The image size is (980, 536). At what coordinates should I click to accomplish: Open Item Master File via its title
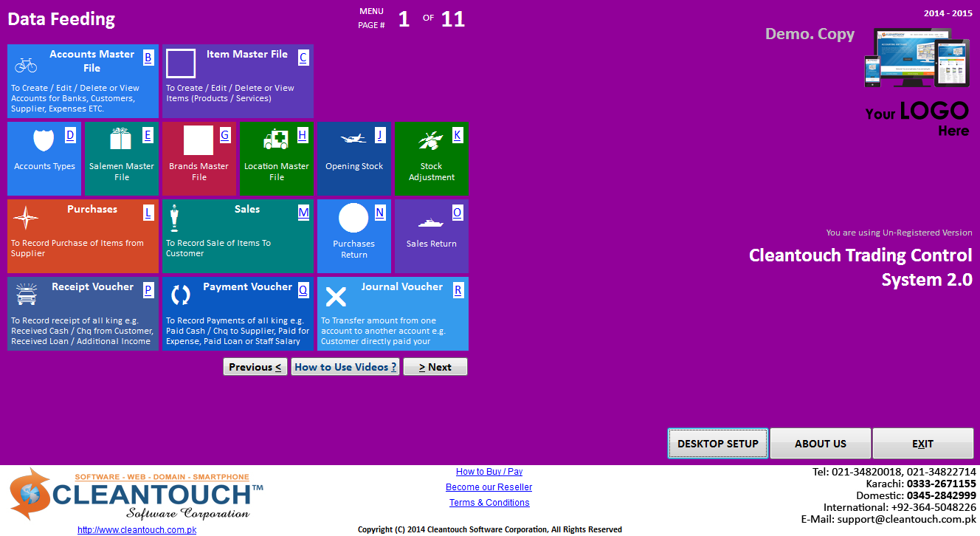click(x=247, y=54)
